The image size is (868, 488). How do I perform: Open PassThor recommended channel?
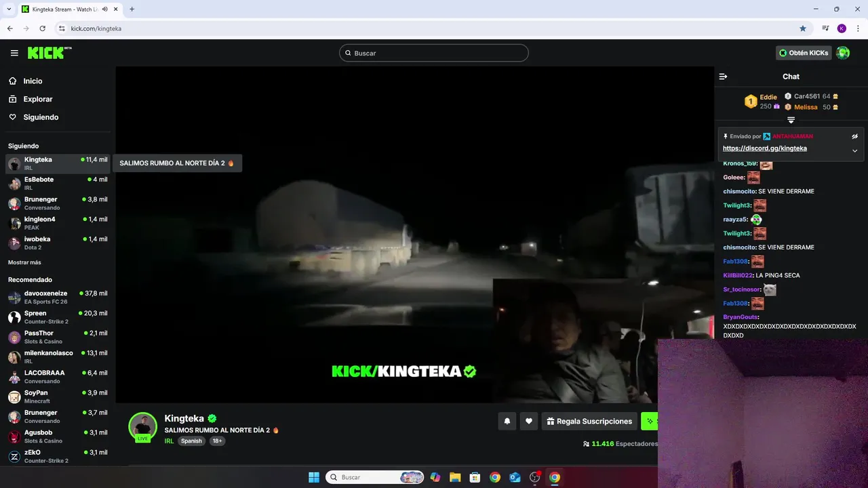click(58, 337)
